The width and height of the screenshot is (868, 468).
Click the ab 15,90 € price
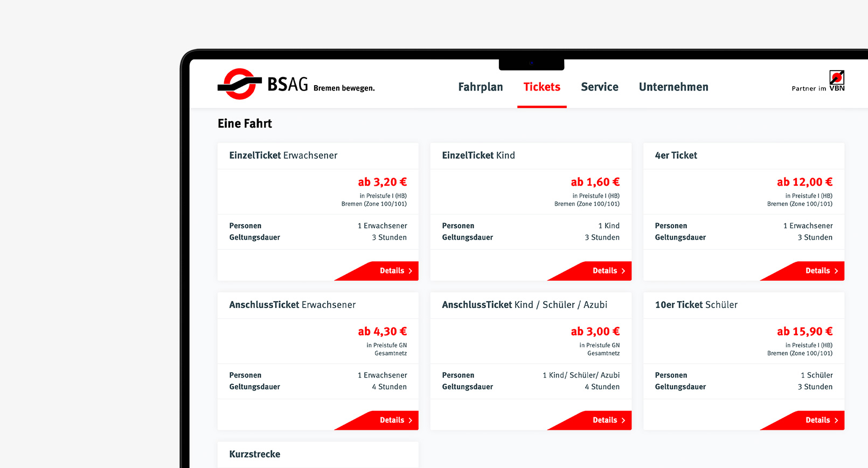click(x=804, y=331)
